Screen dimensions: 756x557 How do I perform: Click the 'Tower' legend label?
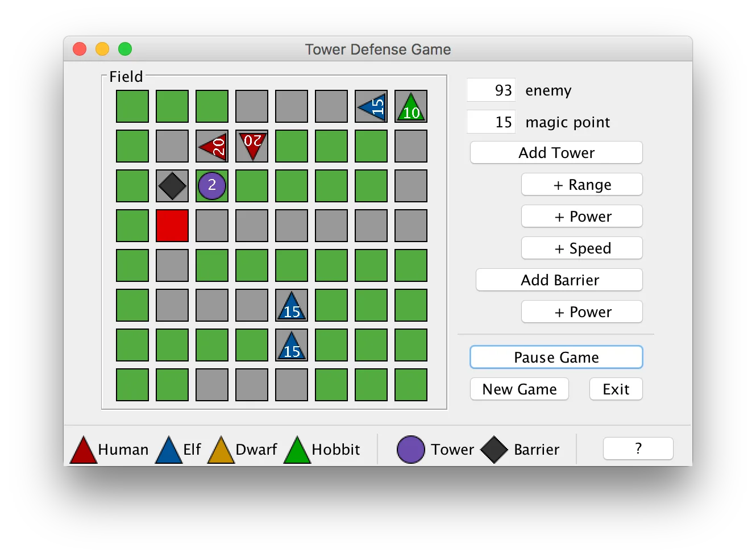click(x=452, y=450)
